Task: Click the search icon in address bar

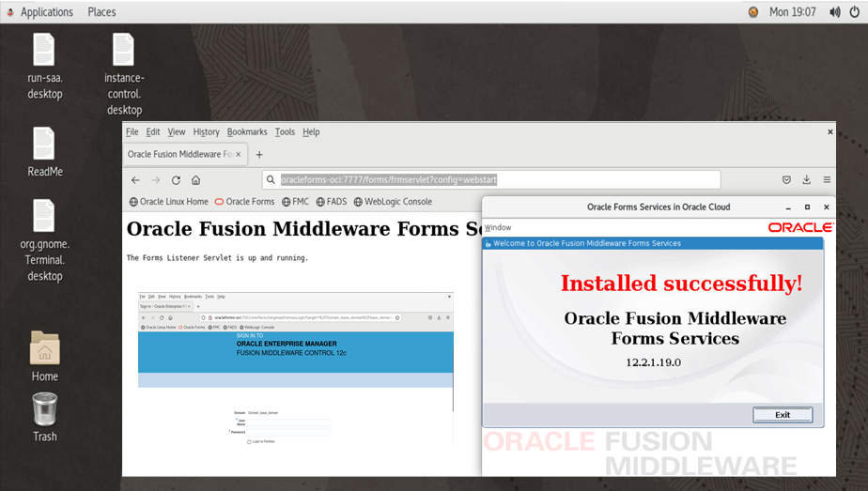Action: click(x=271, y=179)
